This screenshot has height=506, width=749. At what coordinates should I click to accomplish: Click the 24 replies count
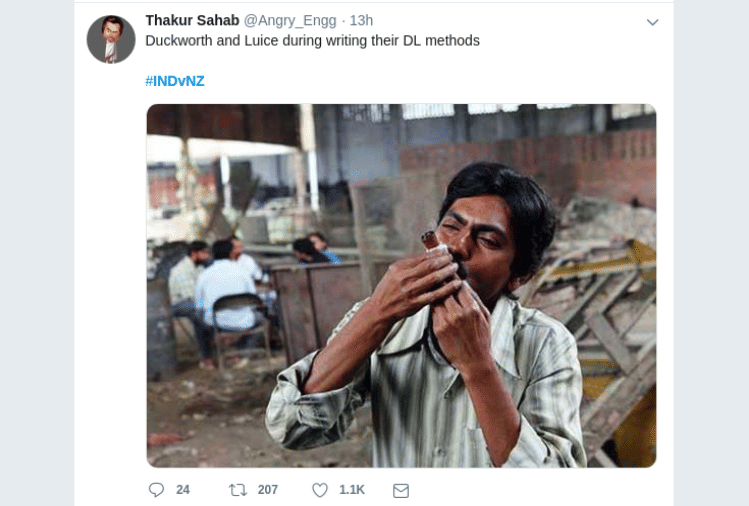[x=183, y=490]
